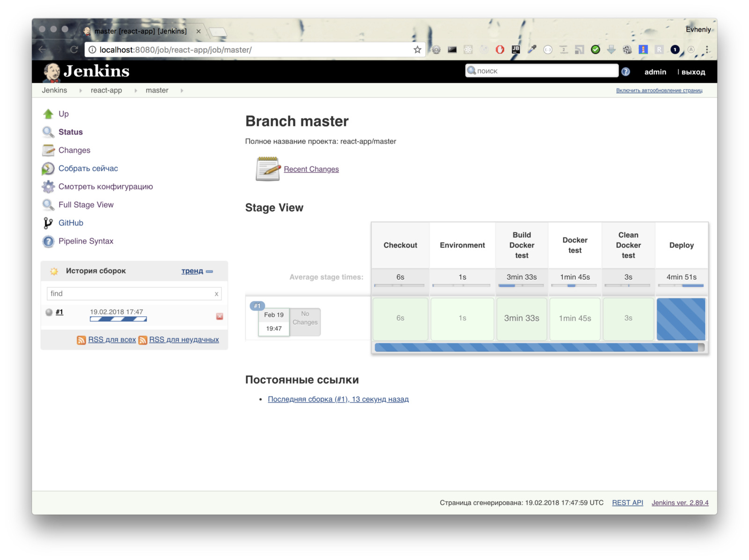Start a build with 'Собрать сейчас'
This screenshot has height=560, width=749.
[88, 168]
